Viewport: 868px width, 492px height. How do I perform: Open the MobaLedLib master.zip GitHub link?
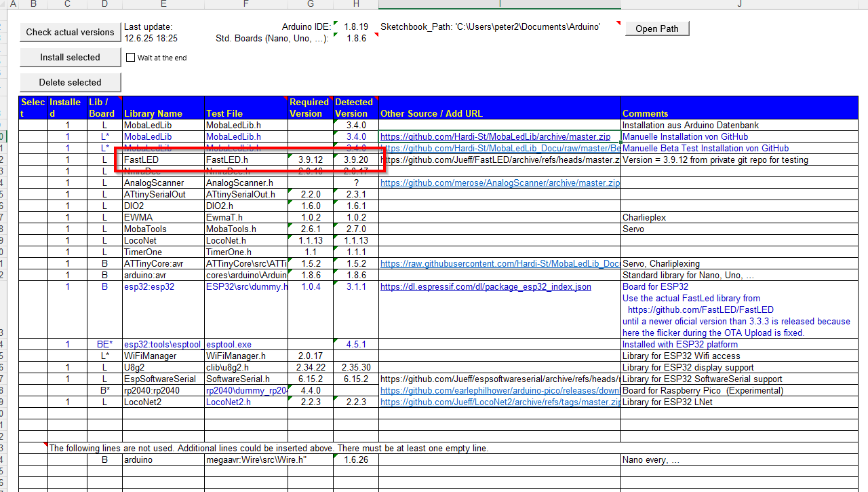[495, 137]
